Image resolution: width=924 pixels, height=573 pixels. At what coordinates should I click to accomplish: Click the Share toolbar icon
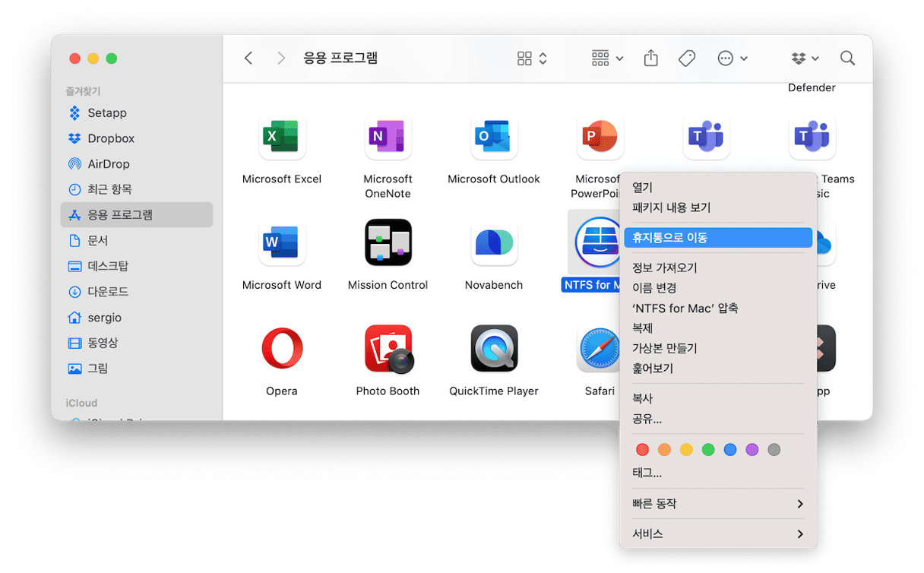pyautogui.click(x=651, y=59)
